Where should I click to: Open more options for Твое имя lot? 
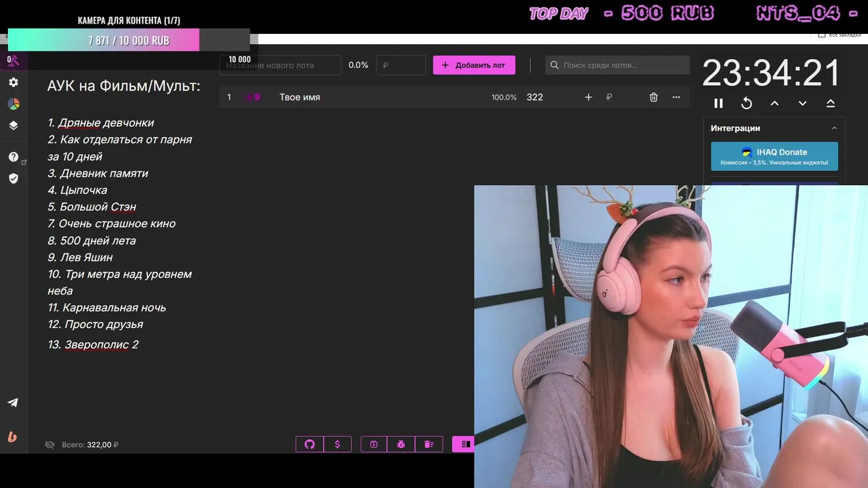[x=676, y=97]
